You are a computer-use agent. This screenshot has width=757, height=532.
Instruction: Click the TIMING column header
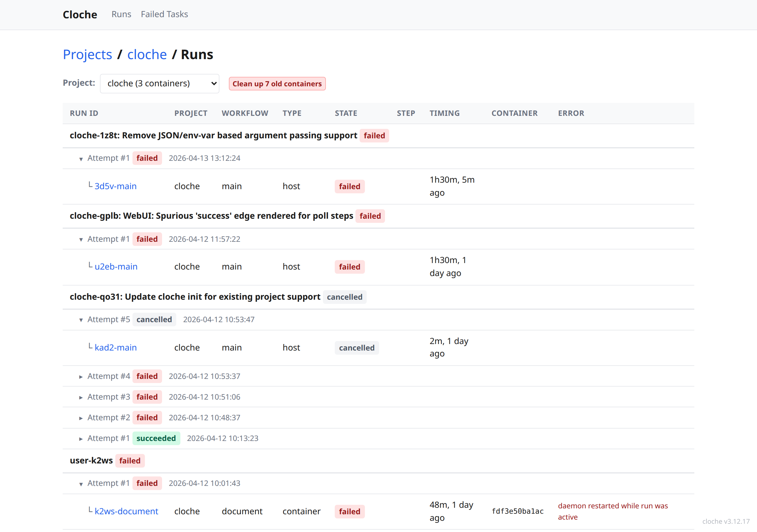[444, 113]
